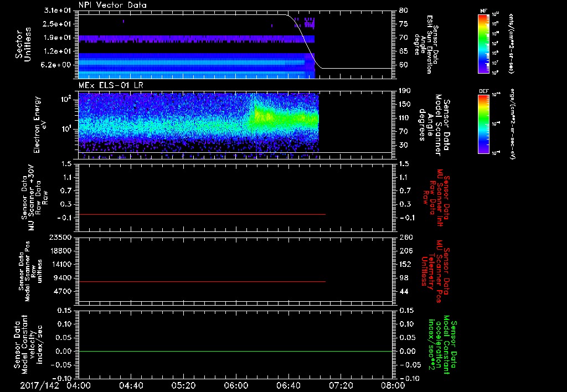Click the 'Electron Energy eV' axis title
The width and height of the screenshot is (567, 392).
tap(41, 125)
